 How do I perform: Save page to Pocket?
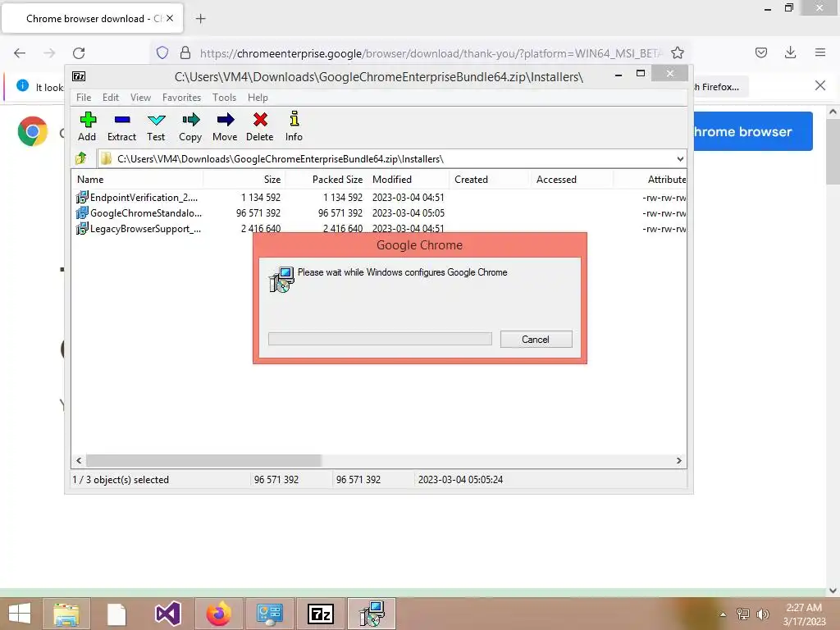[761, 52]
